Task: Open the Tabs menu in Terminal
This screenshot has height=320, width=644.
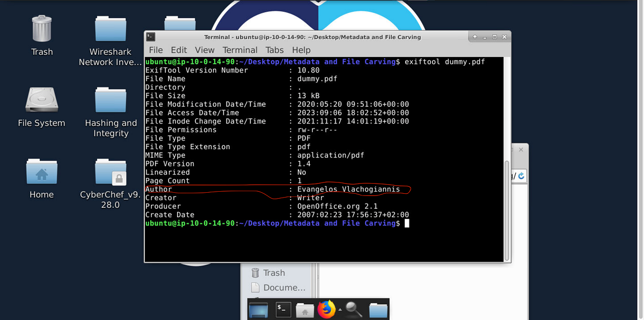Action: tap(274, 49)
